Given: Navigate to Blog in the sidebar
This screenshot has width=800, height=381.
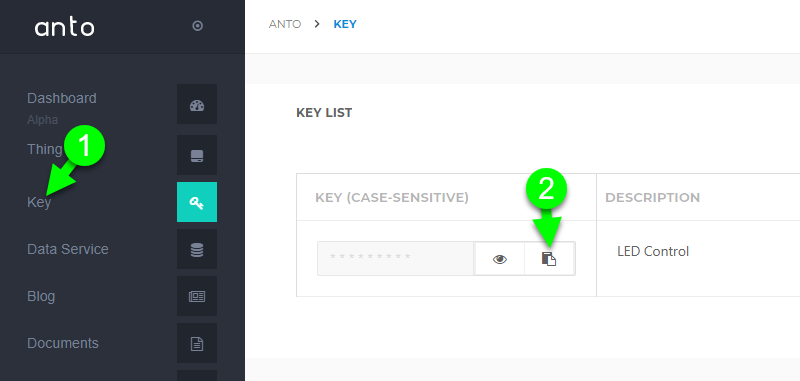Looking at the screenshot, I should (x=41, y=296).
